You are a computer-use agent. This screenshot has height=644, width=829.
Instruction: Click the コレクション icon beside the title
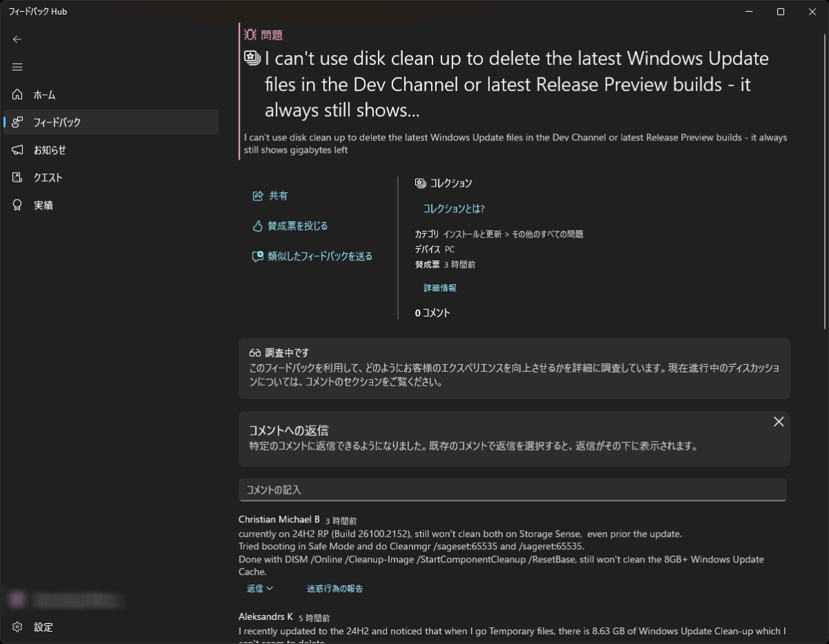[x=252, y=59]
